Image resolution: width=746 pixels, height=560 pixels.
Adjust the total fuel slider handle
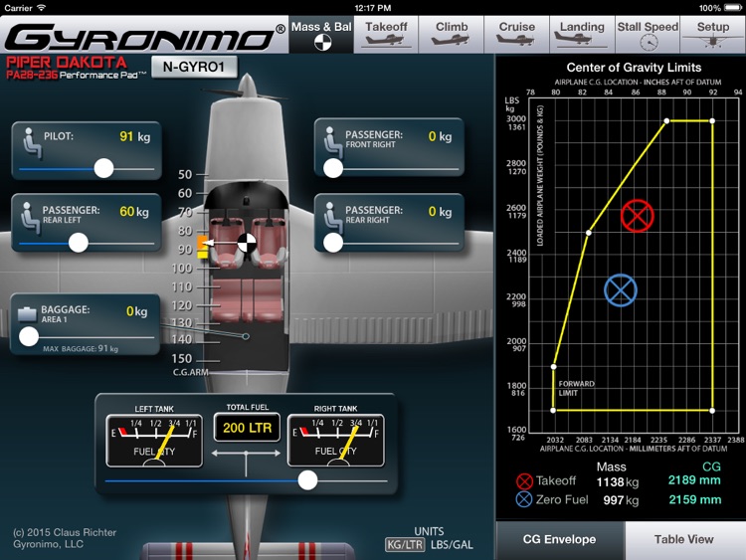(307, 480)
